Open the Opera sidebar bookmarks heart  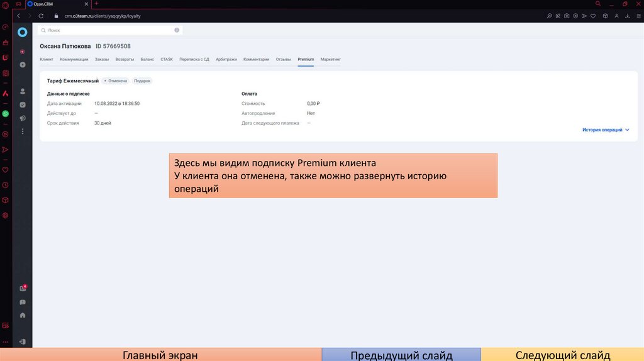5,170
